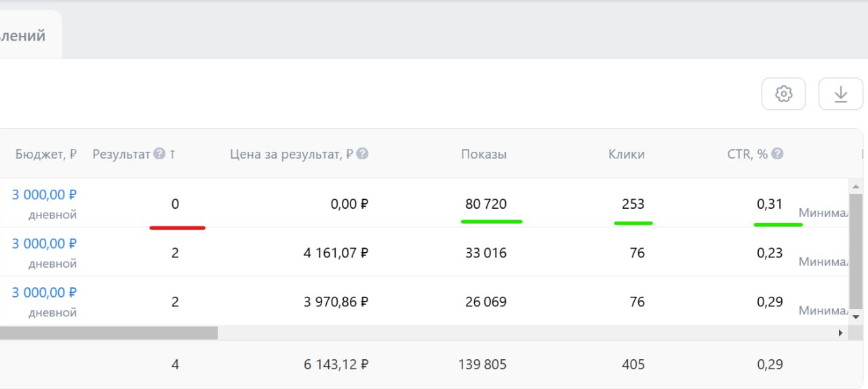Screen dimensions: 868x389
Task: Select the tab ending in "лений"
Action: point(24,35)
